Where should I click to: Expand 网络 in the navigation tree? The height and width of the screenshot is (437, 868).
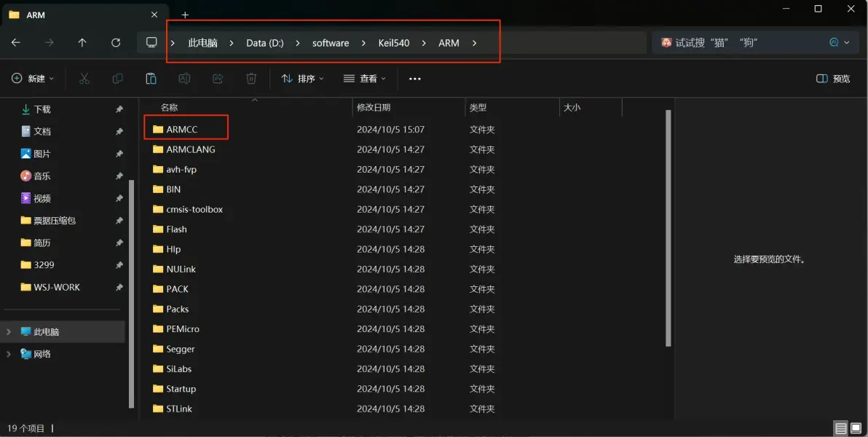click(x=8, y=354)
